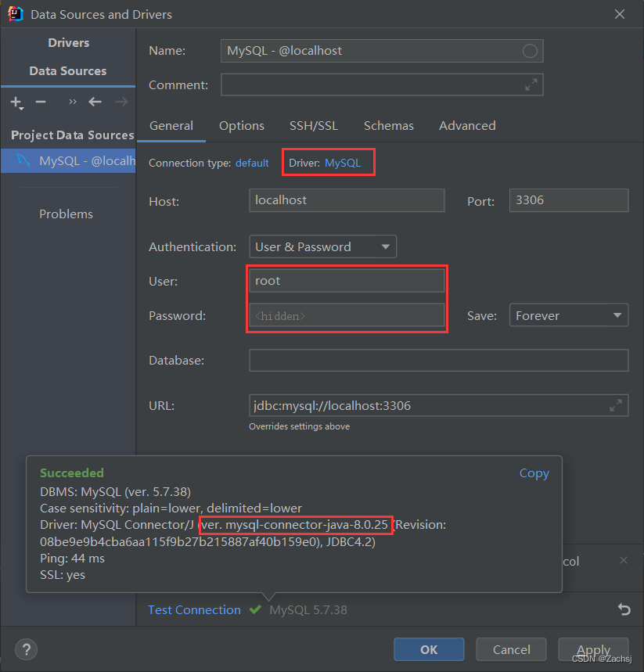The width and height of the screenshot is (644, 672).
Task: Click the green Succeeded status text
Action: click(x=72, y=473)
